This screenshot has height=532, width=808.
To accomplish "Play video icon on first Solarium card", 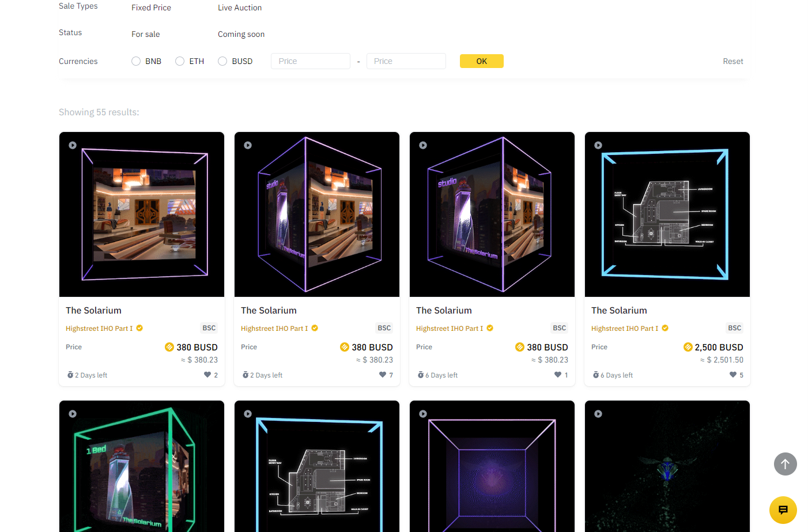I will pos(73,145).
